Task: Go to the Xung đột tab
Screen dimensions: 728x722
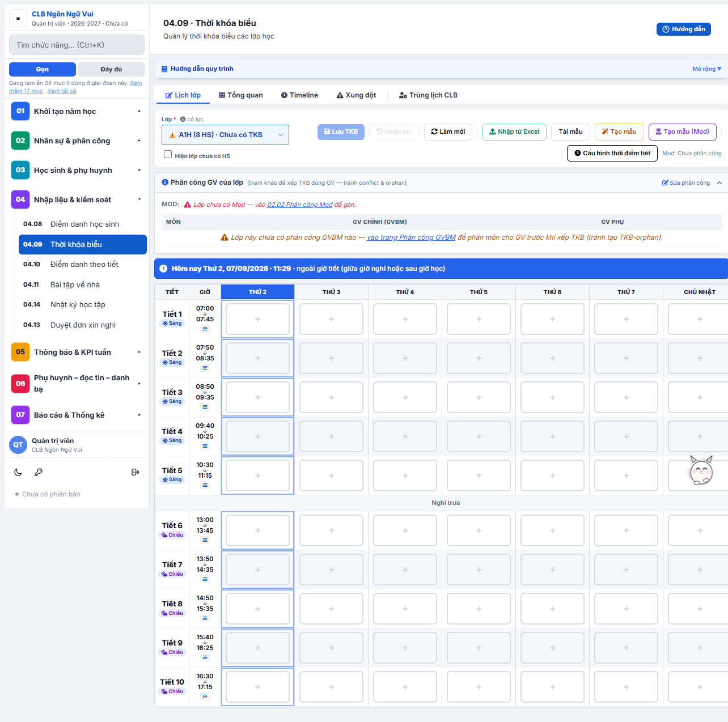Action: 356,95
